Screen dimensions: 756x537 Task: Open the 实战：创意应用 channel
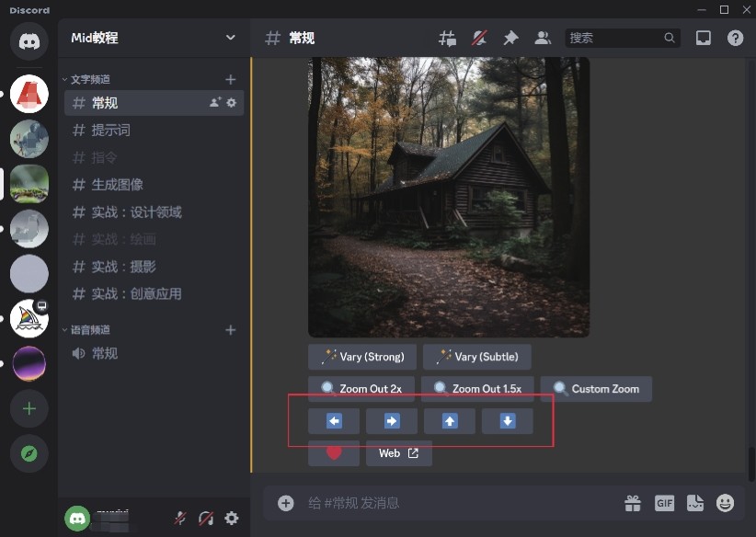click(154, 294)
